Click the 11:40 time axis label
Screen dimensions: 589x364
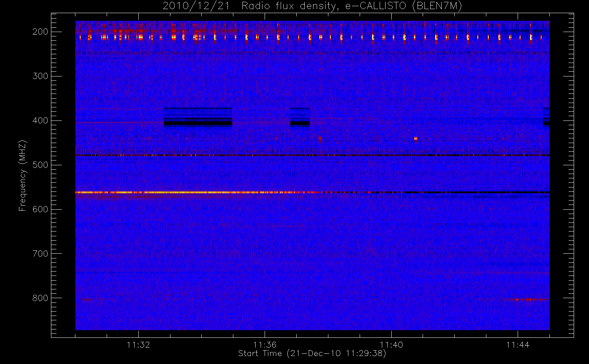point(391,345)
